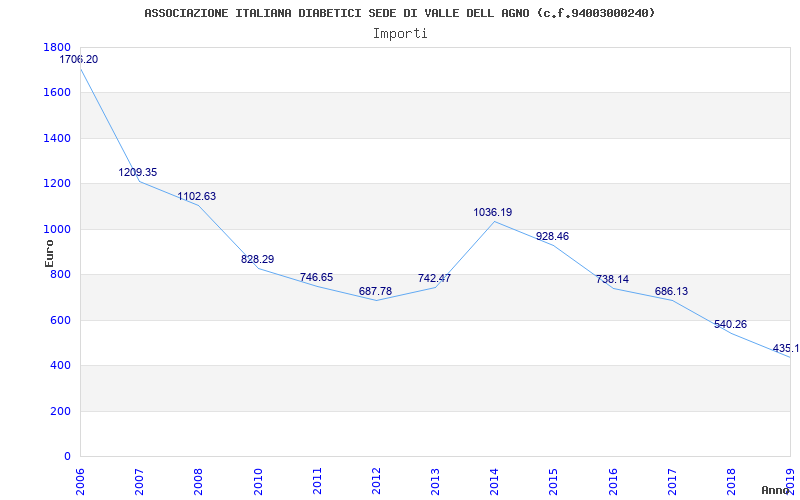Select the 1036.19 peak label

tap(493, 212)
